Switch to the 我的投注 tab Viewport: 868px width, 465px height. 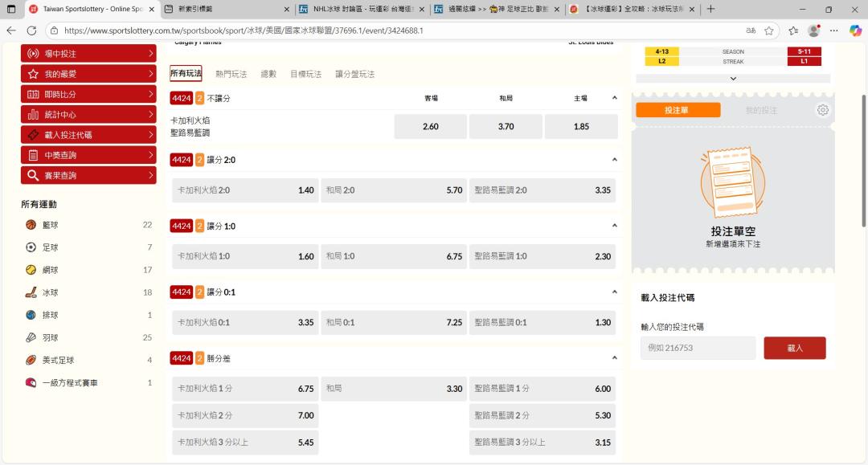point(761,110)
